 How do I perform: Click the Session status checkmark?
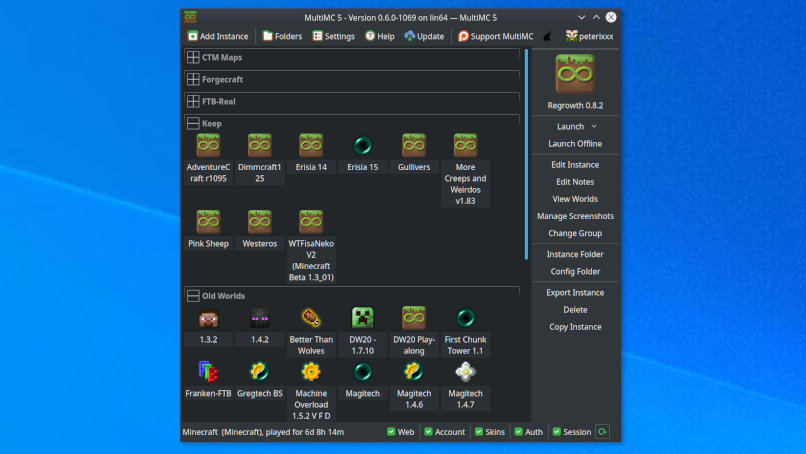click(x=557, y=431)
